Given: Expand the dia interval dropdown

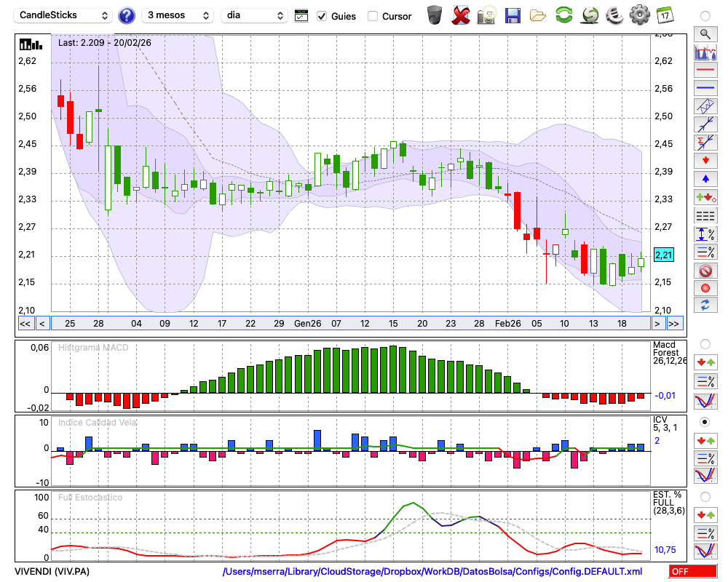Looking at the screenshot, I should pyautogui.click(x=255, y=15).
